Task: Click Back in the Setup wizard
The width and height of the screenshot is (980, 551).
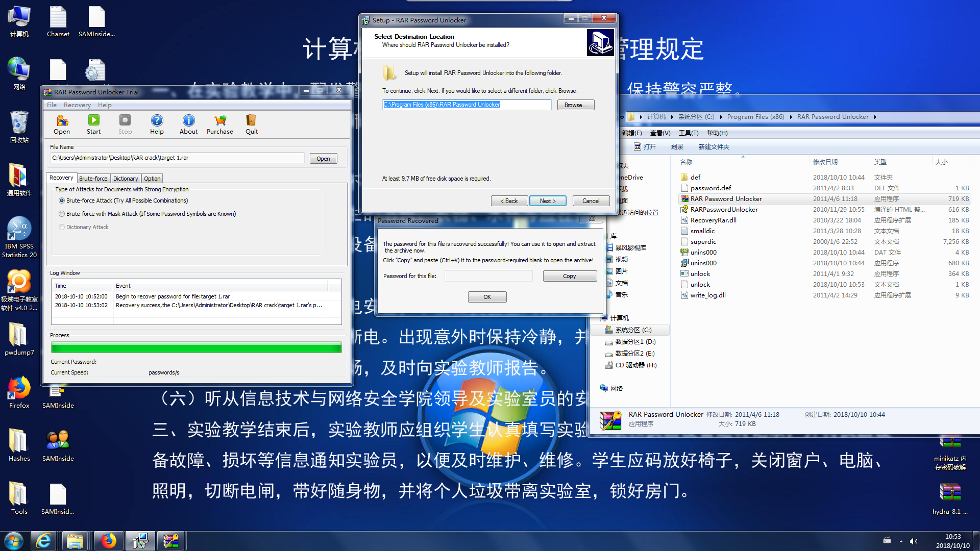Action: coord(509,201)
